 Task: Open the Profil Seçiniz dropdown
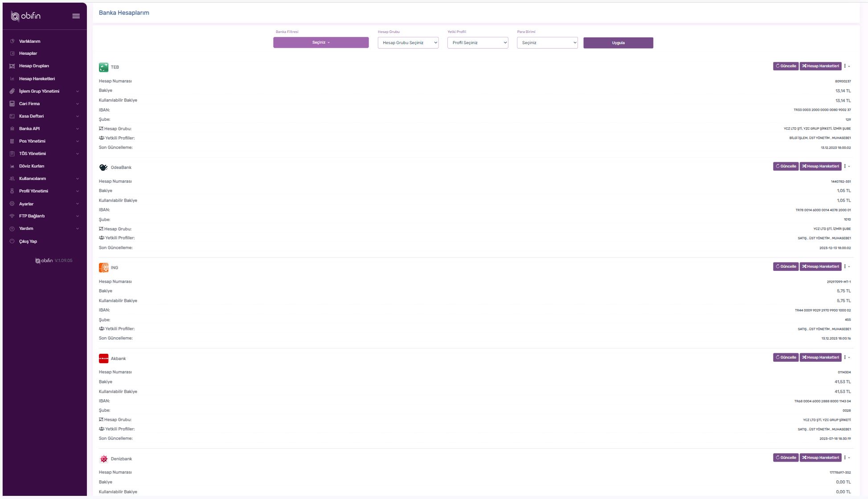(x=477, y=43)
